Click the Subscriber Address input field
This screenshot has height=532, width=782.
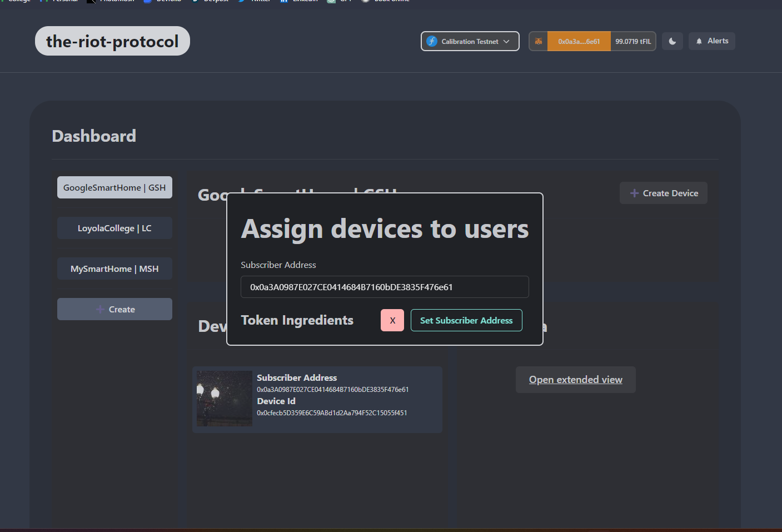(x=384, y=287)
